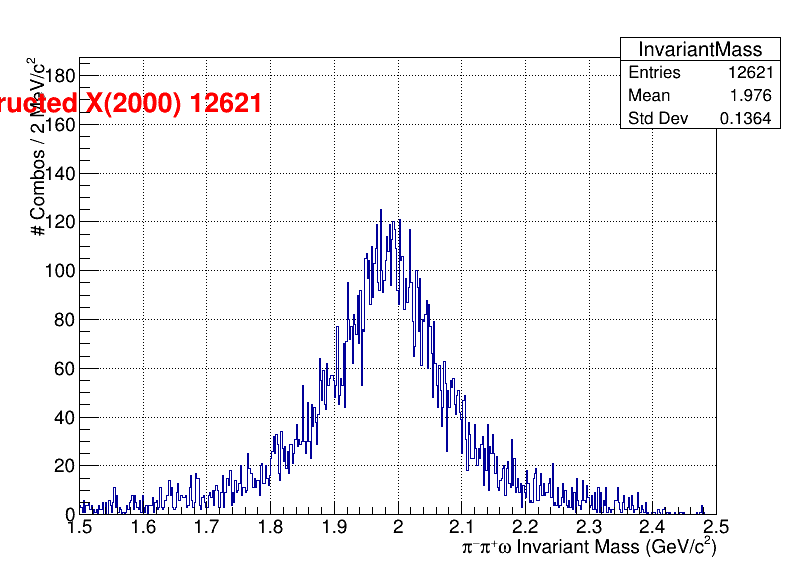Click the x-axis tick label 2.3
The width and height of the screenshot is (796, 572).
tap(589, 527)
